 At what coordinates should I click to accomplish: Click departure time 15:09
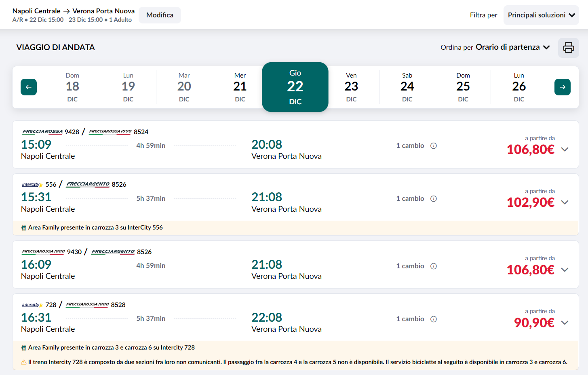36,145
